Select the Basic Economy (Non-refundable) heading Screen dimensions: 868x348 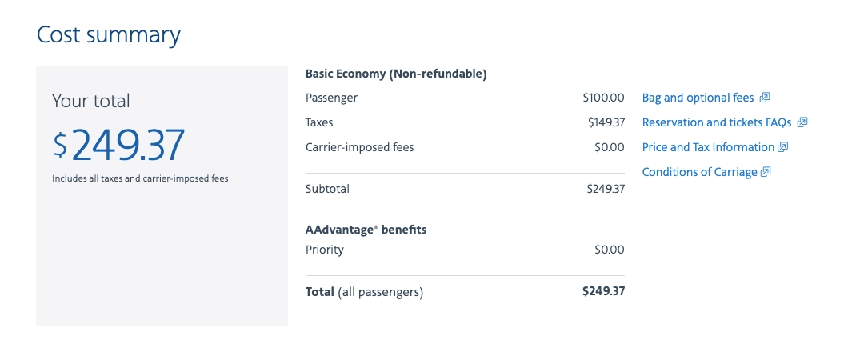[x=396, y=74]
